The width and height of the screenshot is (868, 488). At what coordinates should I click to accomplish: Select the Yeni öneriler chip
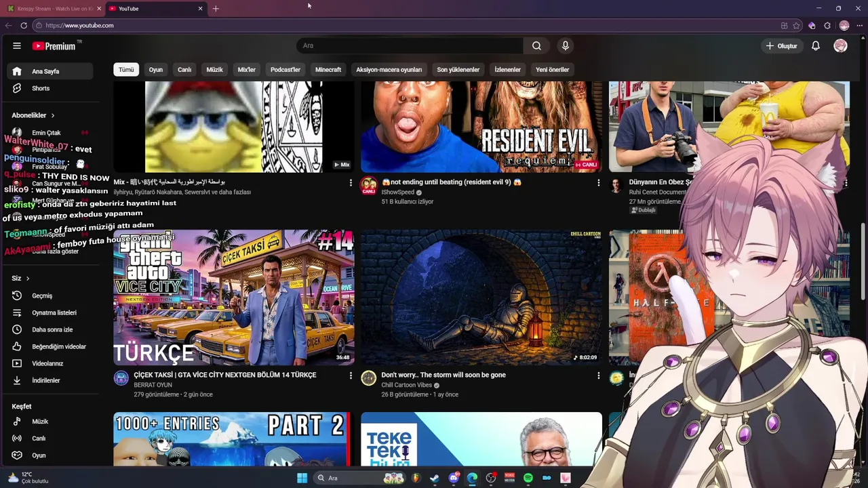pos(552,69)
